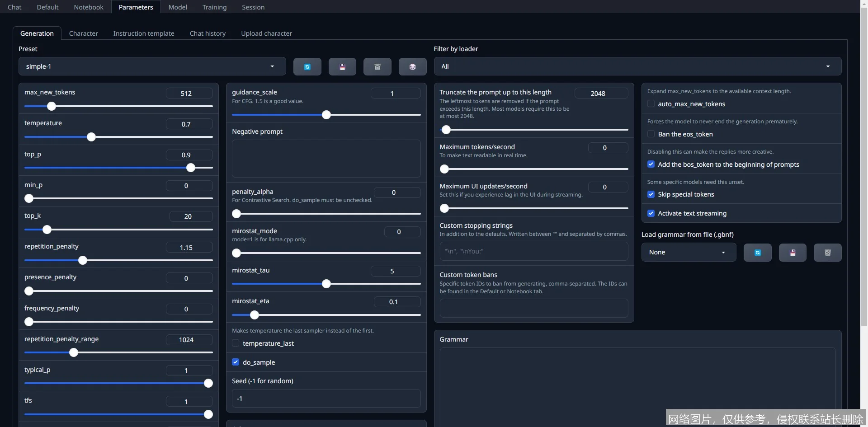
Task: Refresh the grammar file list
Action: coord(757,253)
